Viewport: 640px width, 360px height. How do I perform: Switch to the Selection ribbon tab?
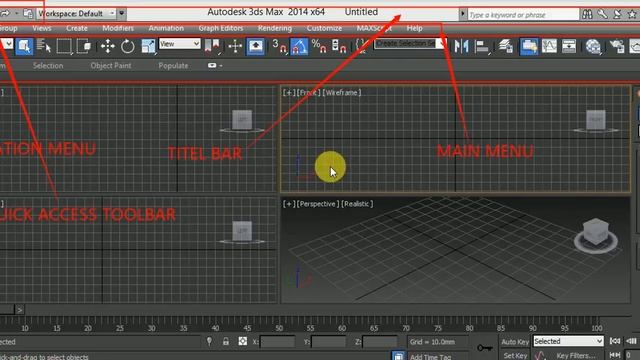point(48,66)
